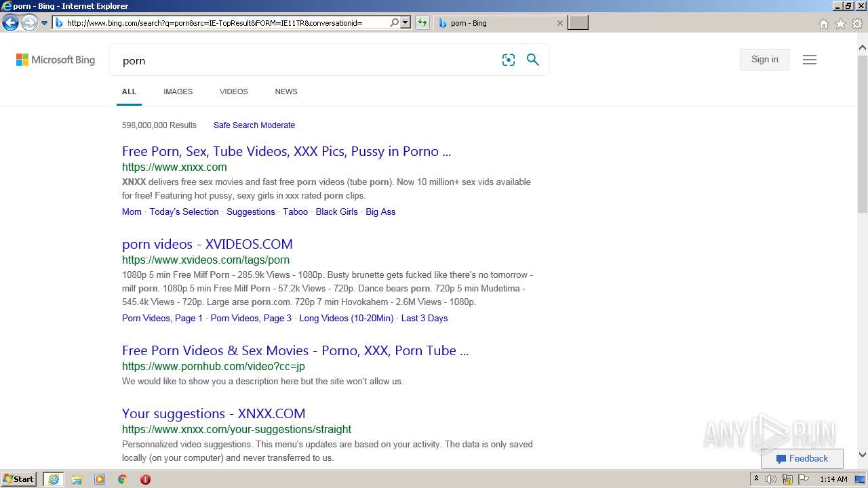The height and width of the screenshot is (488, 868).
Task: Switch to the IMAGES tab
Action: click(178, 91)
